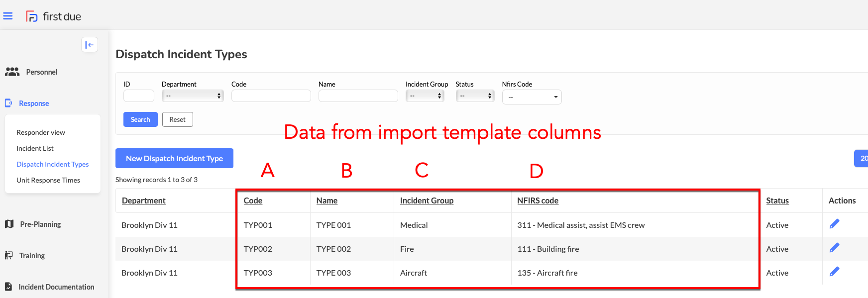Click the First Due logo

[x=54, y=16]
